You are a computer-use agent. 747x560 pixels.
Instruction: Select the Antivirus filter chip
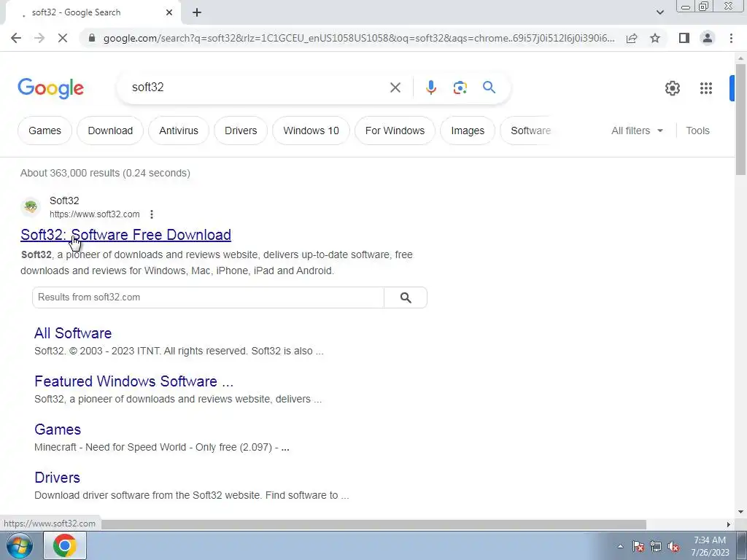[179, 131]
